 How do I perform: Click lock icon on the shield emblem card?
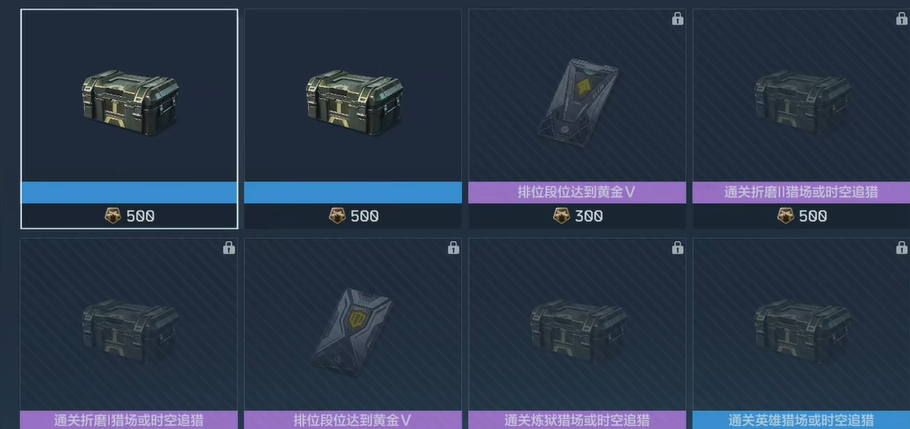click(x=453, y=248)
